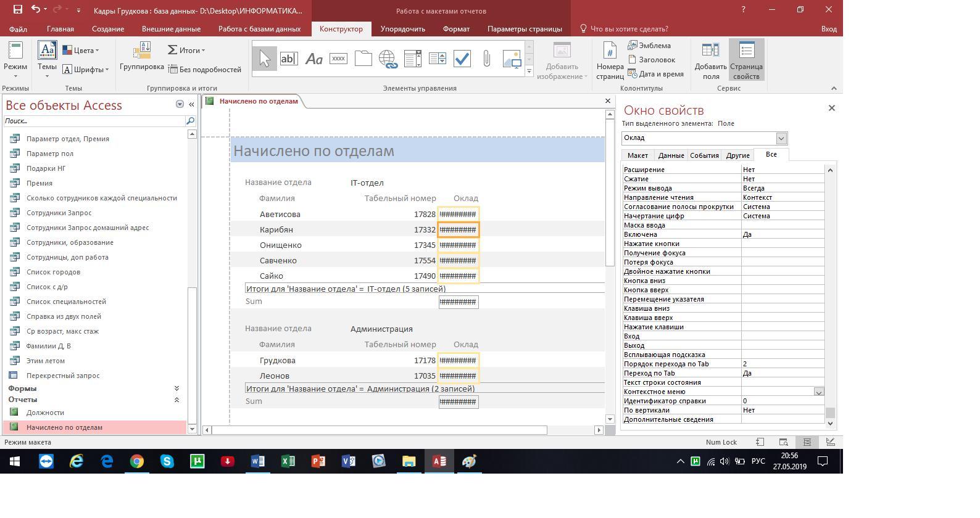Click into the navigation pane Поиск field
The width and height of the screenshot is (980, 518).
tap(93, 121)
